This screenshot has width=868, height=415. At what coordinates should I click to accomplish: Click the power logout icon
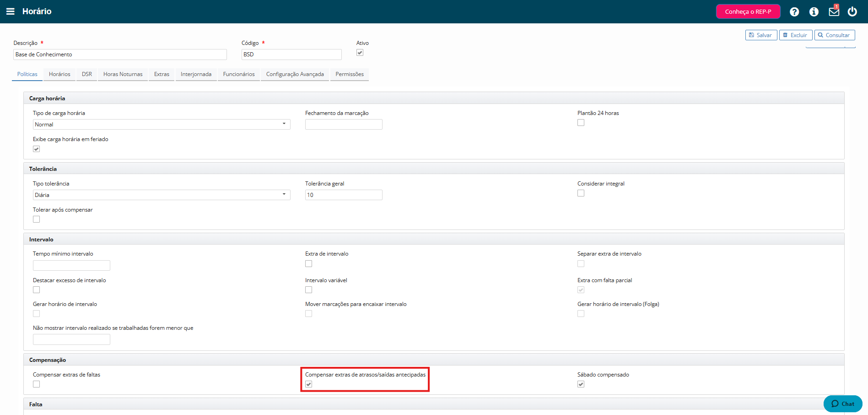tap(852, 11)
